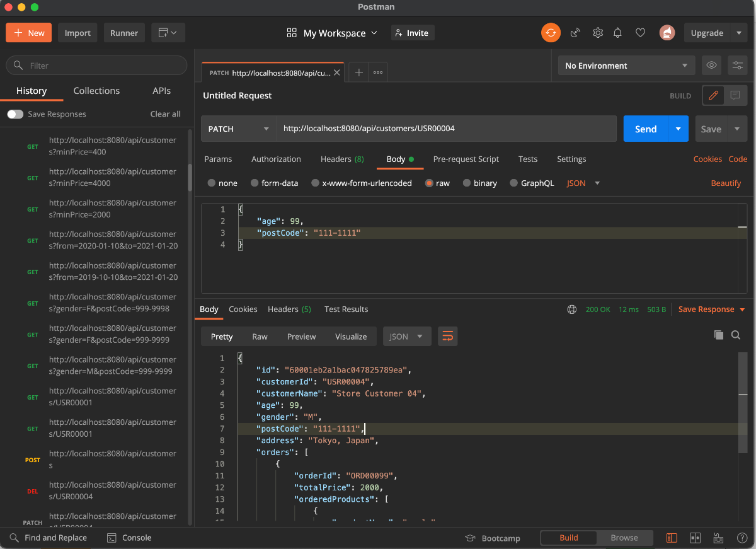Toggle Save Responses switch
The image size is (756, 549).
pos(15,114)
